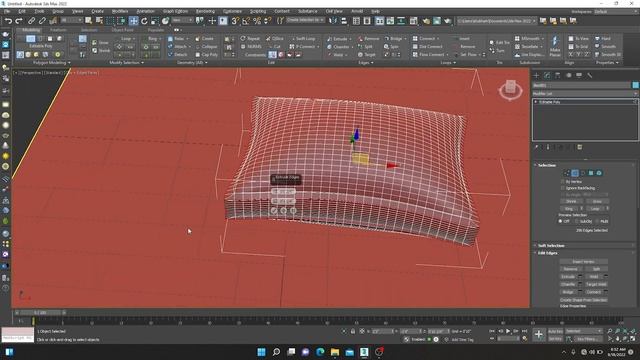Image resolution: width=640 pixels, height=360 pixels.
Task: Toggle Auto Key animation mode
Action: (x=555, y=331)
